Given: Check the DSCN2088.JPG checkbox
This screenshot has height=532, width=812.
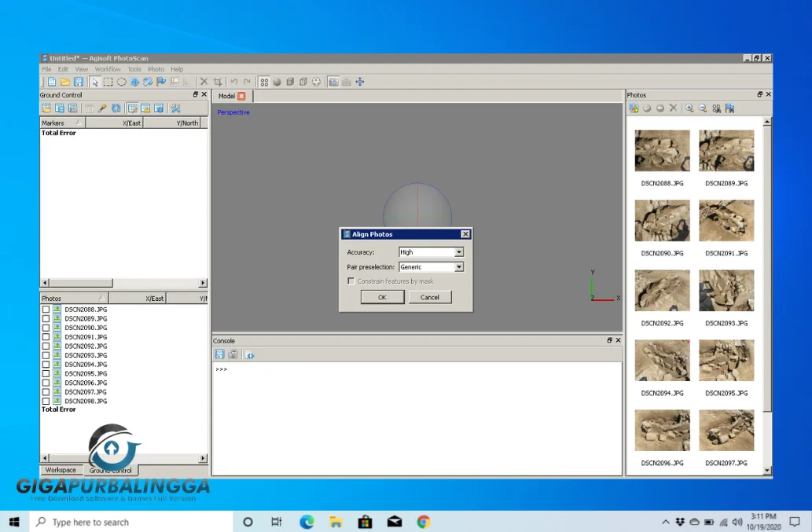Looking at the screenshot, I should [46, 309].
